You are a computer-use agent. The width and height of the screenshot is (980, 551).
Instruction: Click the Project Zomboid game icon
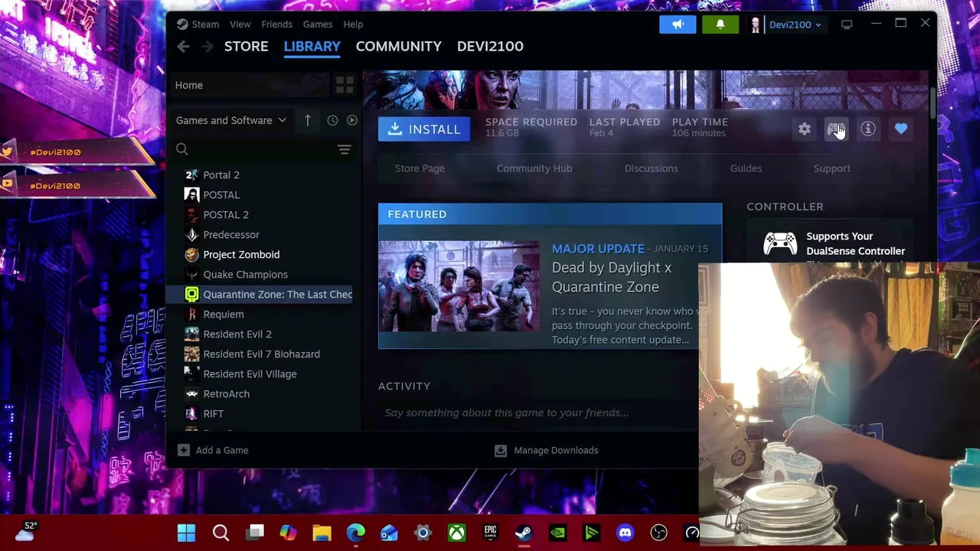(x=192, y=254)
